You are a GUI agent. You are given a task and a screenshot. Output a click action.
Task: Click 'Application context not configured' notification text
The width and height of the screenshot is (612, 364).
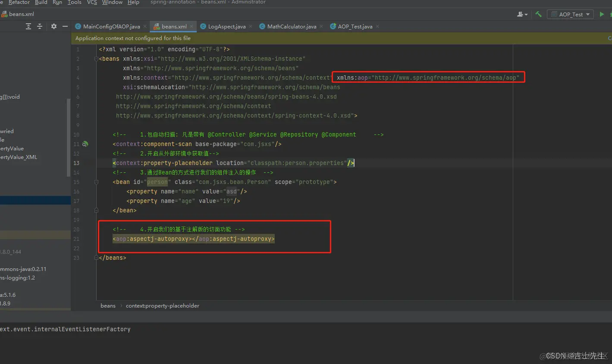point(133,38)
